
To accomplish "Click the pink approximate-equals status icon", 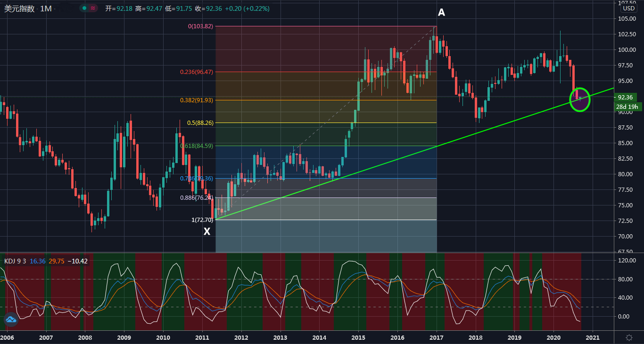I will click(x=93, y=8).
